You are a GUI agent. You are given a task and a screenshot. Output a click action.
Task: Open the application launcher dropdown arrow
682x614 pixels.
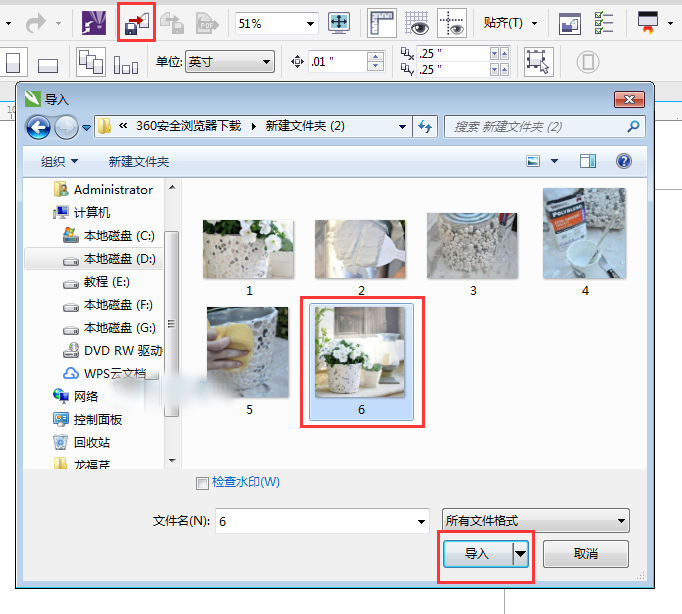pos(670,23)
